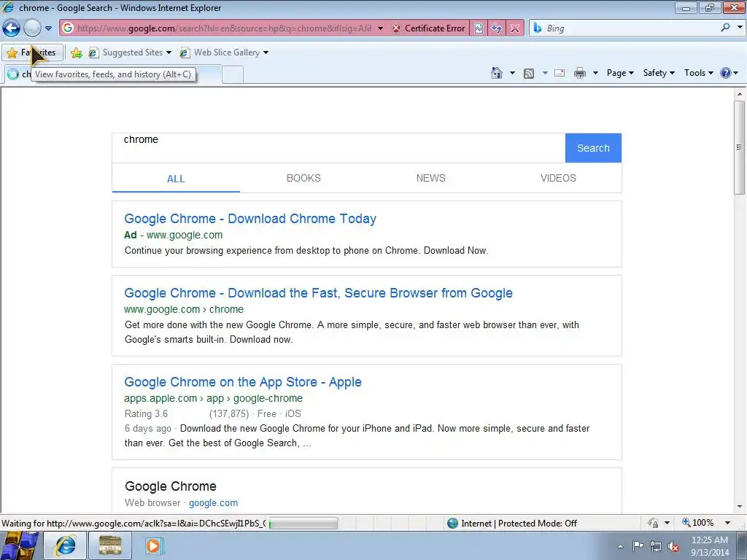Click the magnifier Search icon in Bing box

point(725,28)
